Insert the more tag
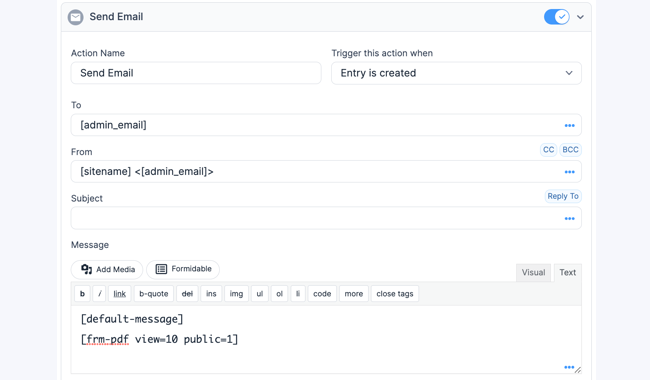Viewport: 650px width, 380px height. pyautogui.click(x=354, y=293)
